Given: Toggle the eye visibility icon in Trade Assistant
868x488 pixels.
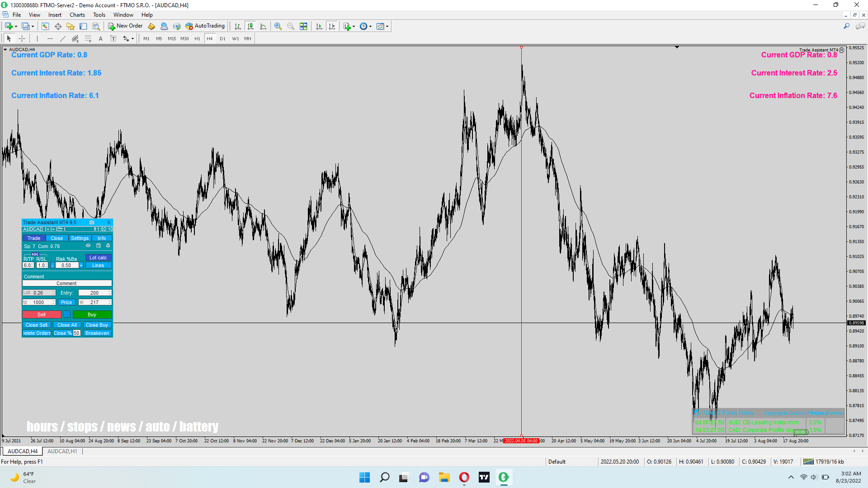Looking at the screenshot, I should tap(88, 246).
